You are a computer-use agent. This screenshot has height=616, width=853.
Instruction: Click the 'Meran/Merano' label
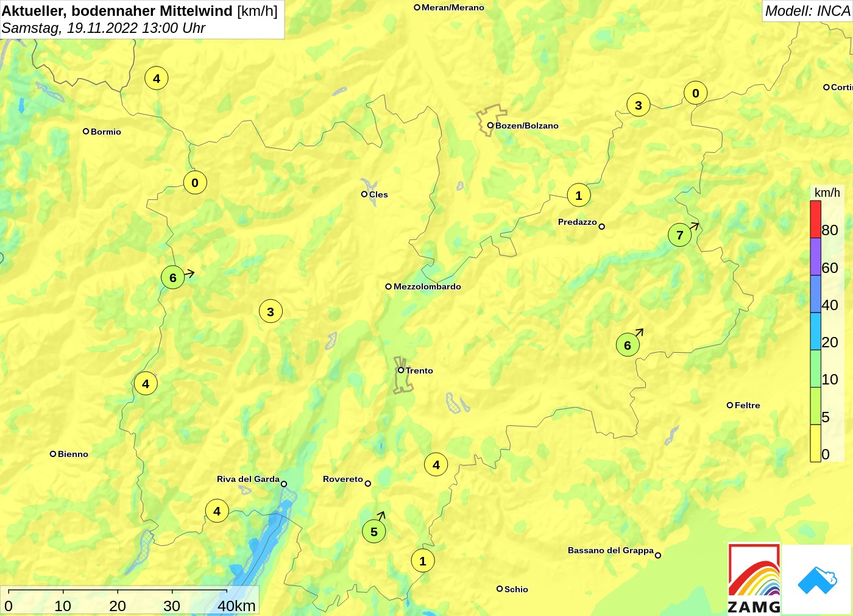point(453,8)
